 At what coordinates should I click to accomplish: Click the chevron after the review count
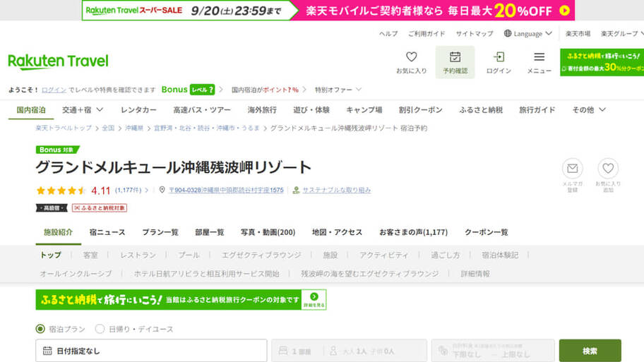click(x=147, y=190)
